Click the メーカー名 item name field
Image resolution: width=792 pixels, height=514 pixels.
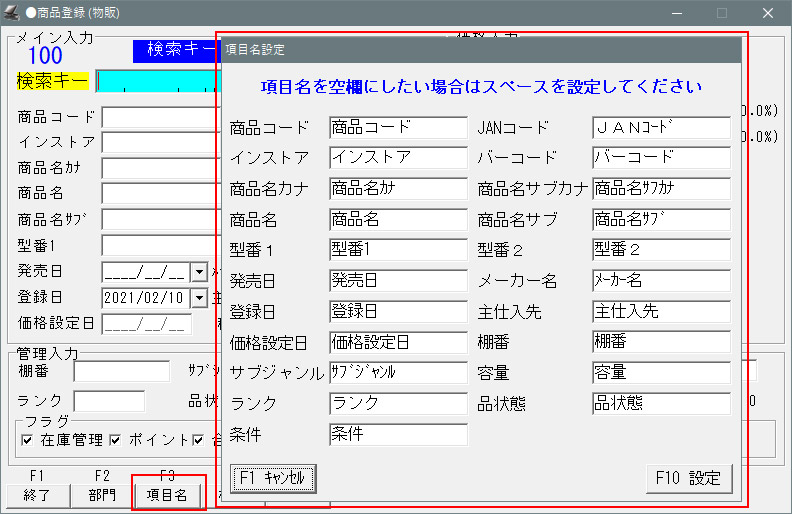coord(660,281)
